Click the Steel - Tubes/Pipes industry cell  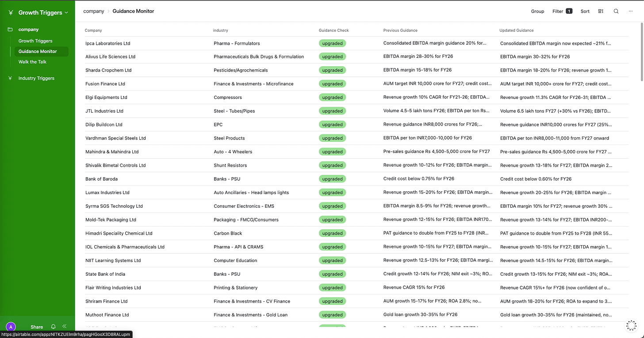[x=234, y=111]
